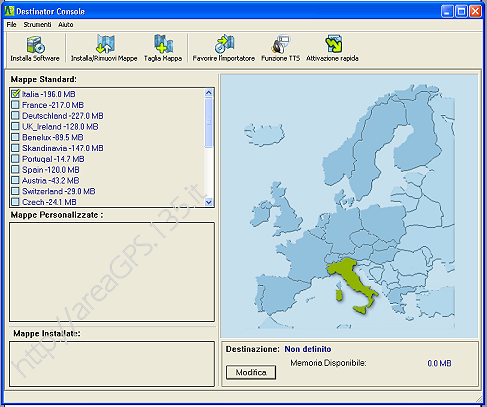Check the Czech map checkbox
487x407 pixels.
(15, 202)
